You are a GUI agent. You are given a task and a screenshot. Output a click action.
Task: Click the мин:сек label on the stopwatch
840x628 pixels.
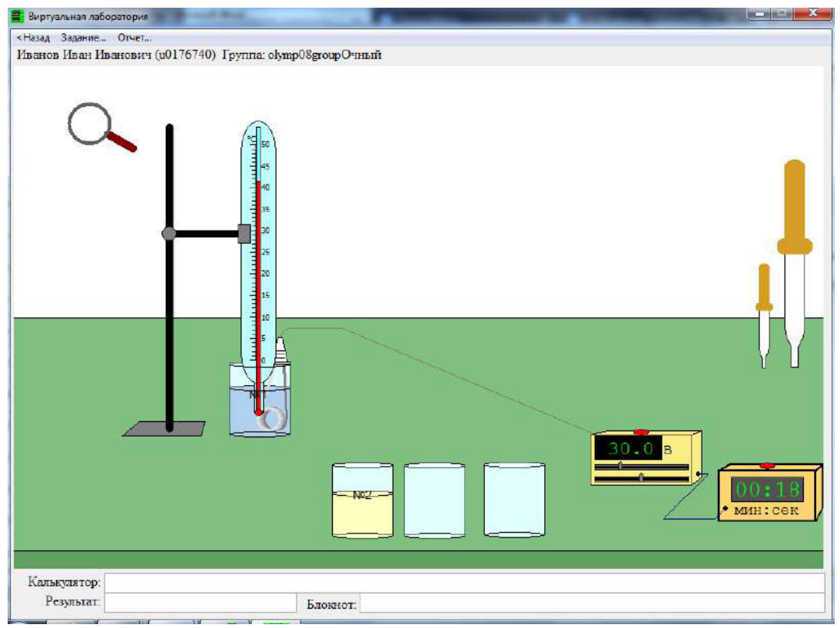[766, 510]
